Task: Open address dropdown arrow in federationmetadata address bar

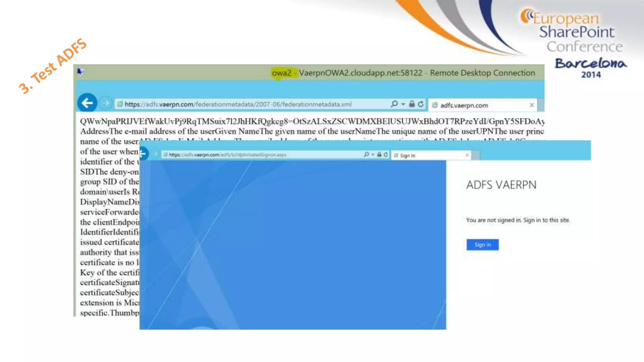Action: (x=403, y=104)
